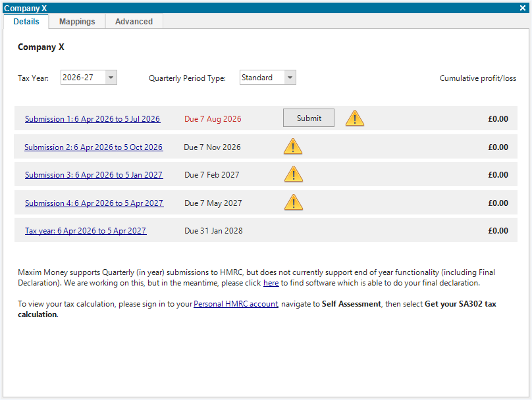This screenshot has width=532, height=400.
Task: Click the 'Quarterly Period Type:' label
Action: [x=187, y=78]
